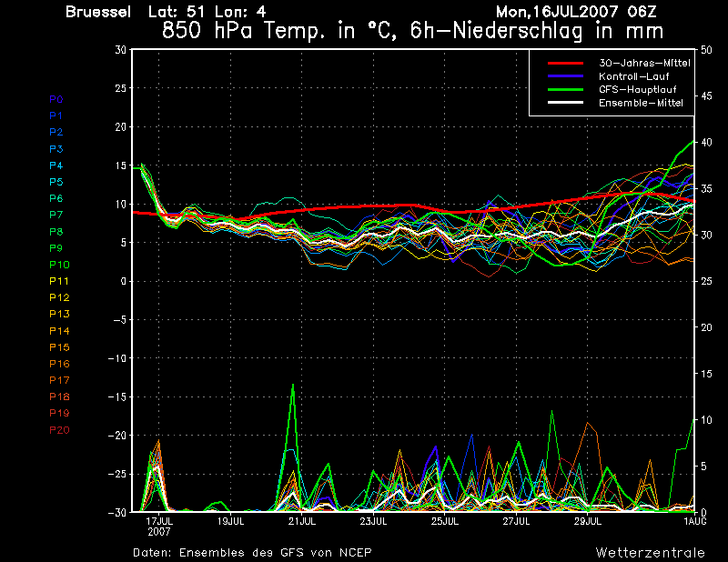Image resolution: width=728 pixels, height=562 pixels.
Task: Click the 30 temperature axis value
Action: click(121, 50)
